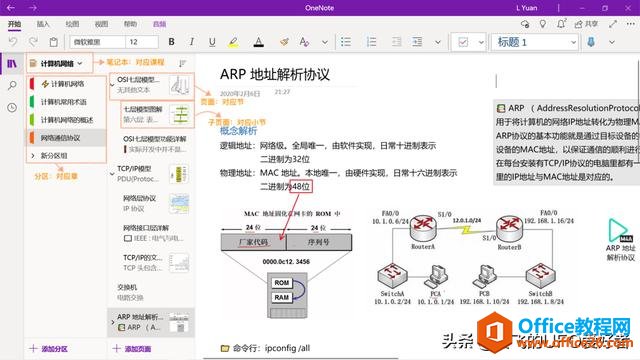This screenshot has width=640, height=360.
Task: Open the 网络接口层详解 page
Action: pos(152,233)
